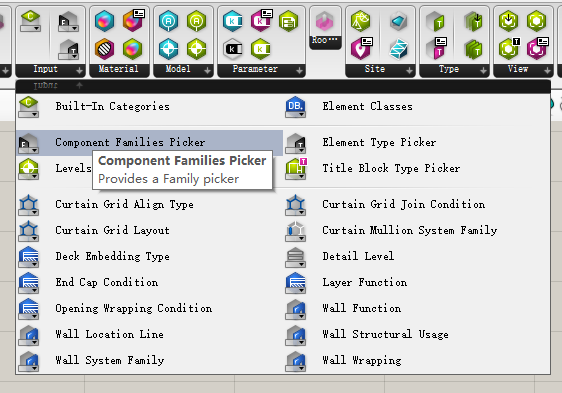Click the green hexagon crosshair icon in the Model panel
Image resolution: width=562 pixels, height=393 pixels.
pyautogui.click(x=196, y=49)
